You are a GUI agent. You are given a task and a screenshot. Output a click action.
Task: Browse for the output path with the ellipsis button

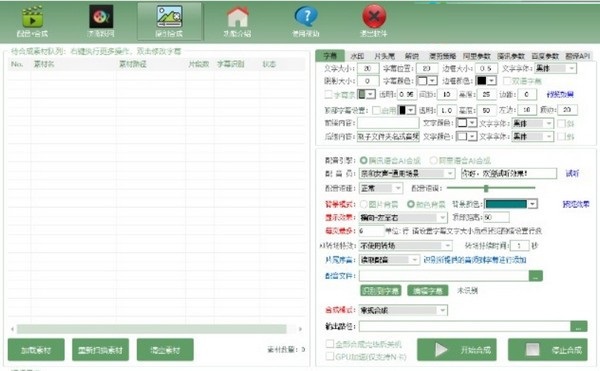tap(579, 326)
